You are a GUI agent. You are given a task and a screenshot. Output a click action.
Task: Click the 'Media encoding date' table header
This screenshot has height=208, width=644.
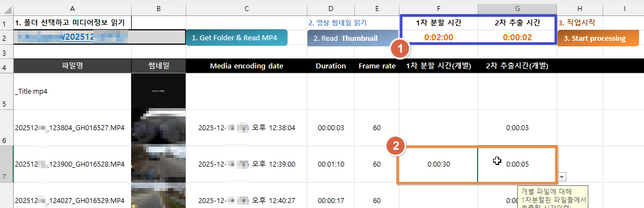246,66
